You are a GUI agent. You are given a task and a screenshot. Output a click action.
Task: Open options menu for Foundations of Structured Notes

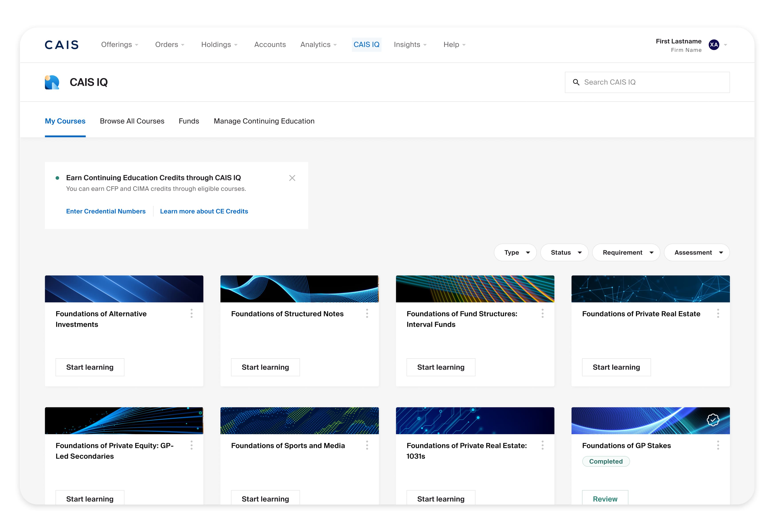pyautogui.click(x=367, y=313)
